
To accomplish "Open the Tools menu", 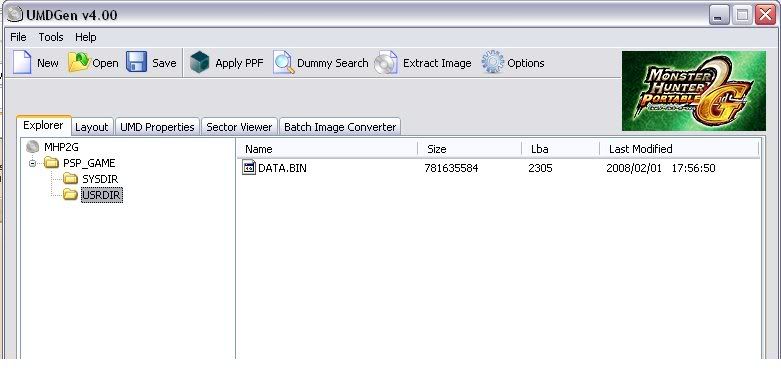I will click(51, 37).
